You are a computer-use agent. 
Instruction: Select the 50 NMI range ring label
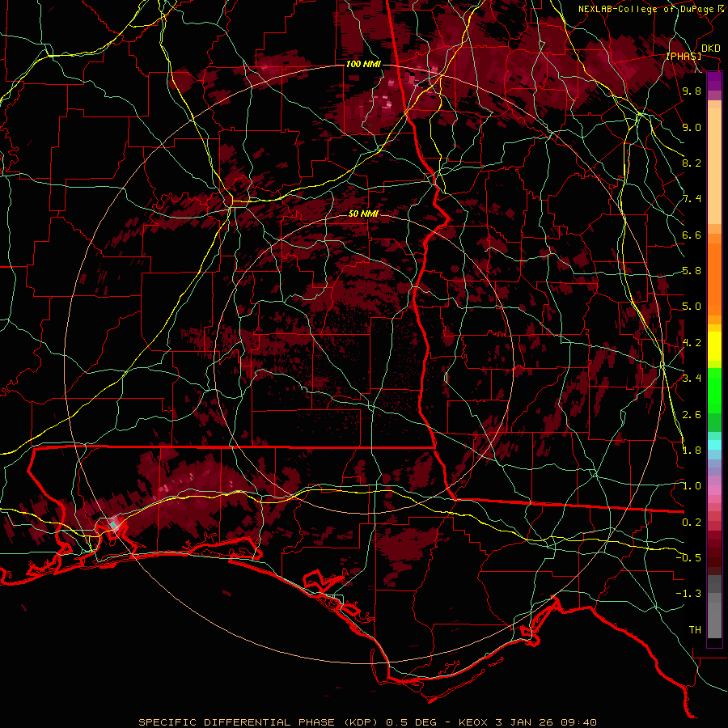click(x=363, y=214)
